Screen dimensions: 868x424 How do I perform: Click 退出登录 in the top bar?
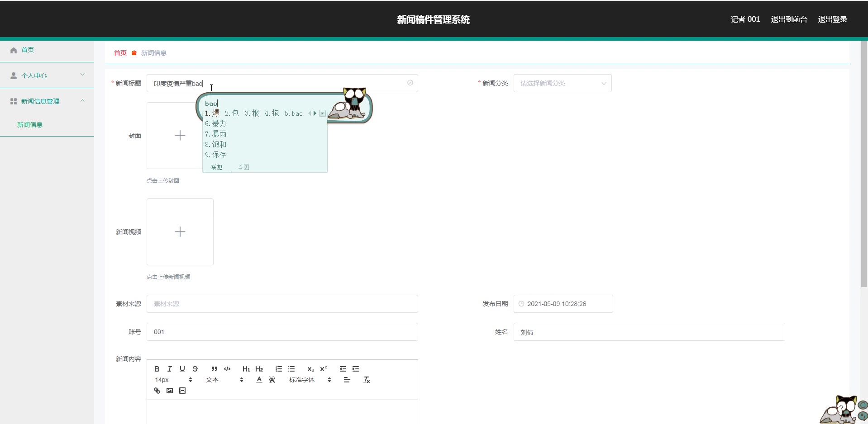(x=833, y=19)
